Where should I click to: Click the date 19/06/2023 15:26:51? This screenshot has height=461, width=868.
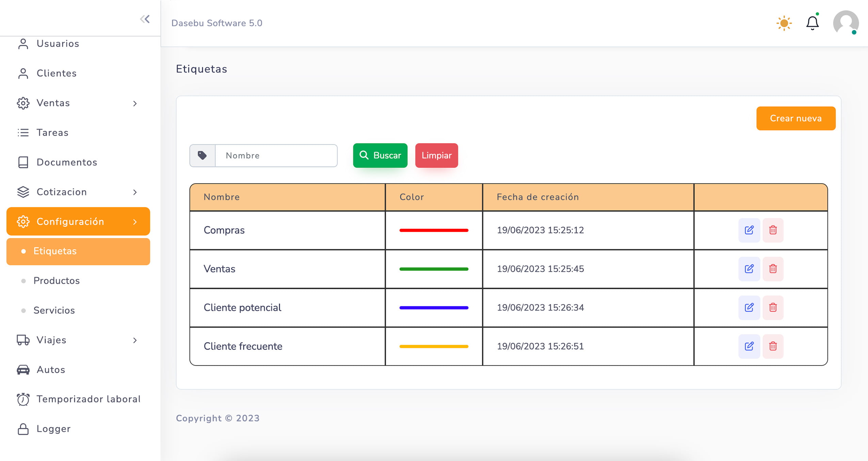[540, 346]
